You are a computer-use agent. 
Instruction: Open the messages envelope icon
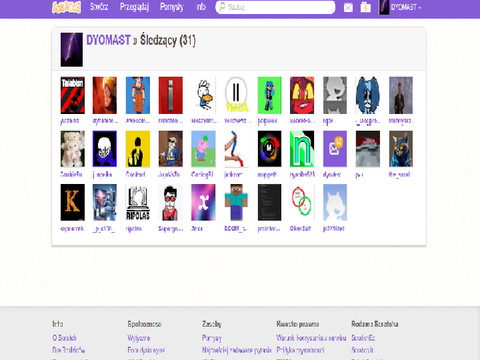coord(348,7)
